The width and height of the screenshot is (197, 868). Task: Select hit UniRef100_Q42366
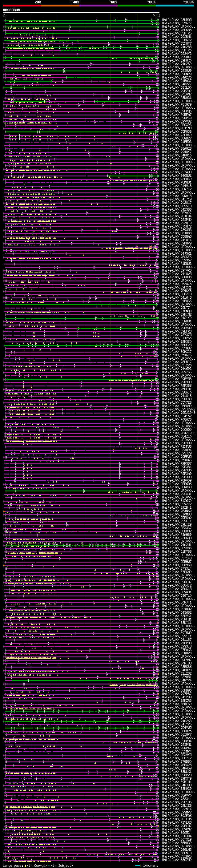pyautogui.click(x=177, y=210)
